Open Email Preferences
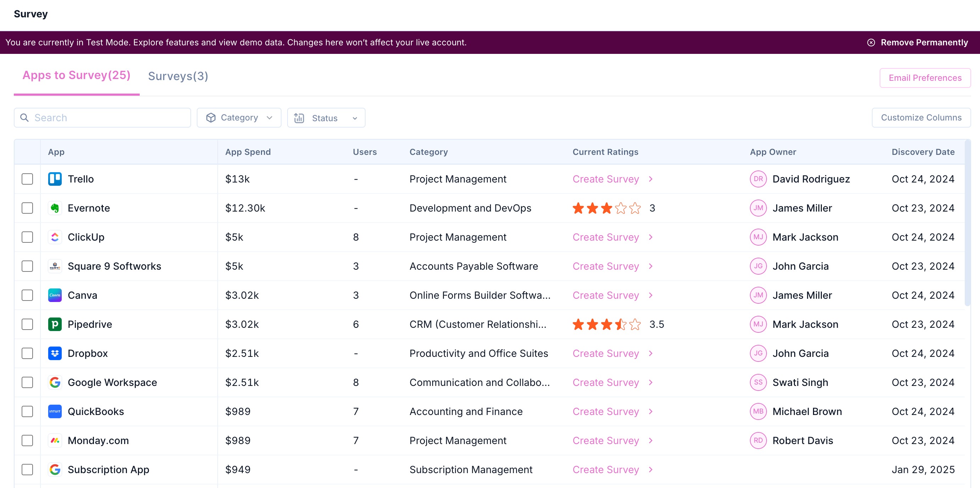The width and height of the screenshot is (980, 488). click(925, 78)
